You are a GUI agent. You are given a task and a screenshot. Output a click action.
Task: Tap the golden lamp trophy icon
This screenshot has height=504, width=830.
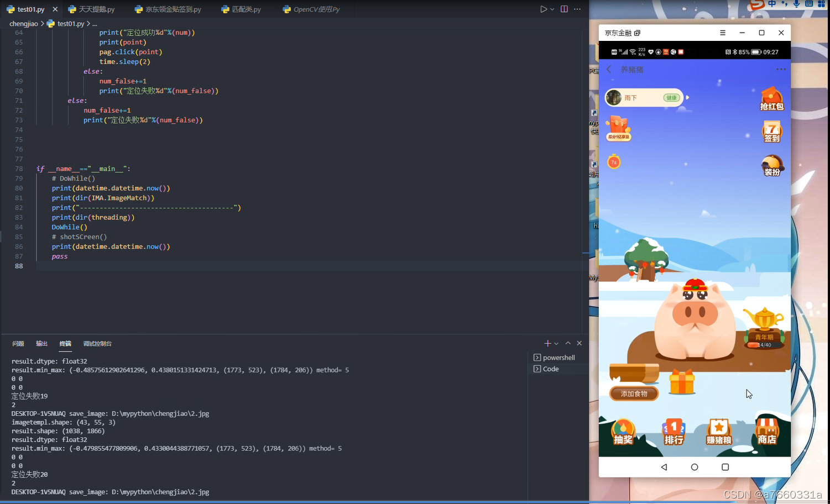coord(763,319)
